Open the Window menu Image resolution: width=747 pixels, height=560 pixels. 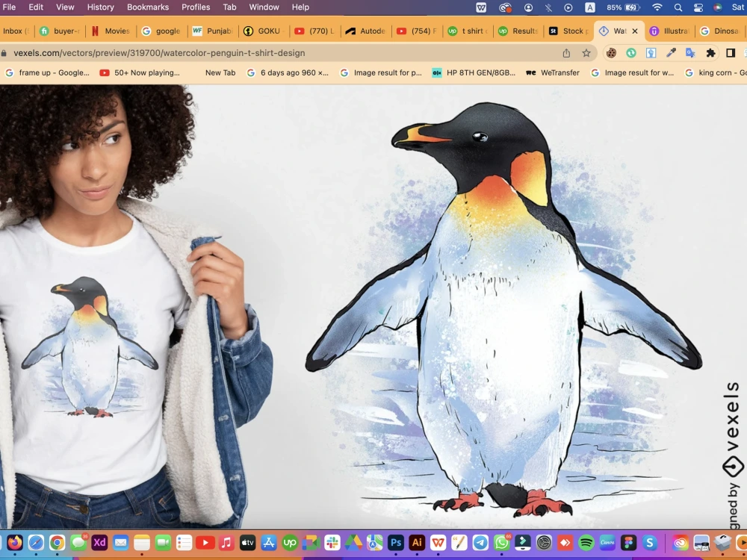pyautogui.click(x=264, y=7)
